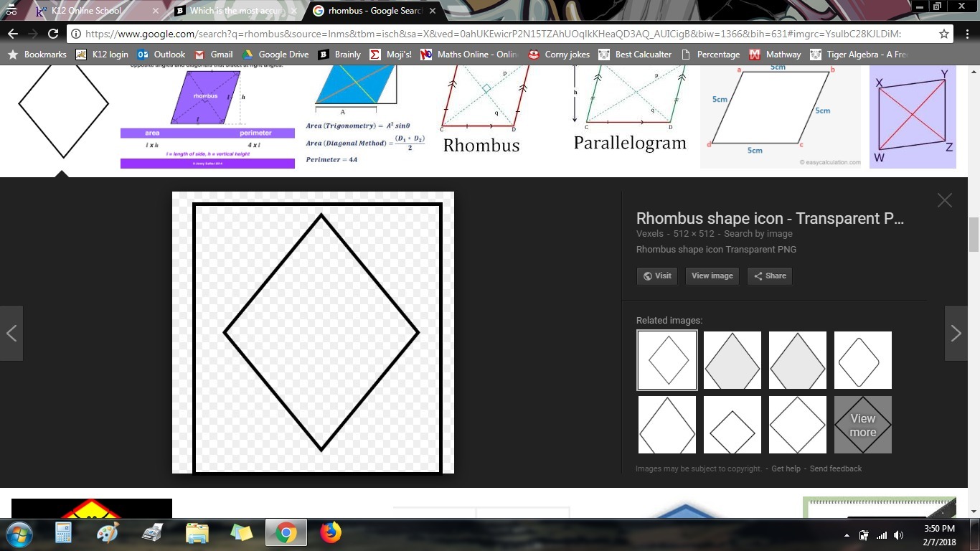This screenshot has height=551, width=980.
Task: Open the XYZW rhombus result image
Action: pos(913,117)
